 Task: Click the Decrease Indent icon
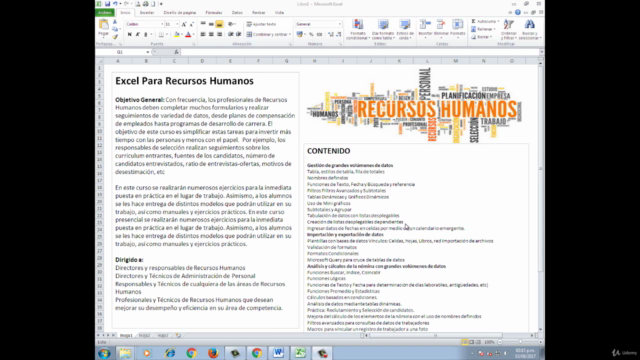[x=231, y=35]
